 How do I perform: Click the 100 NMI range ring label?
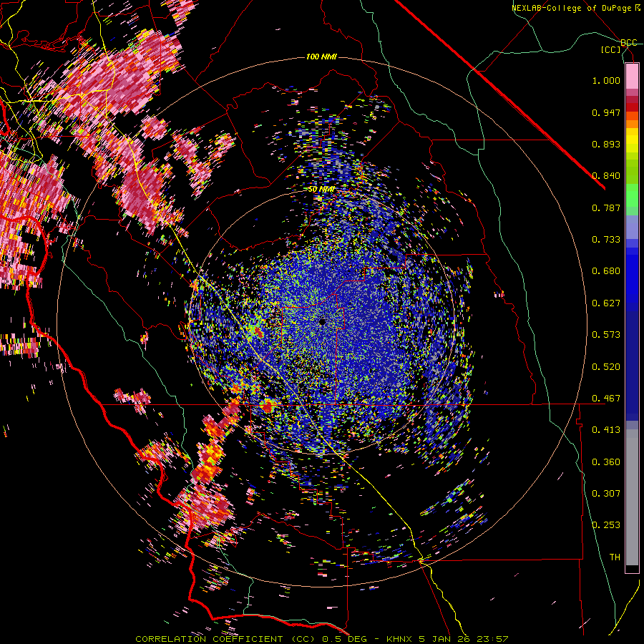(321, 57)
